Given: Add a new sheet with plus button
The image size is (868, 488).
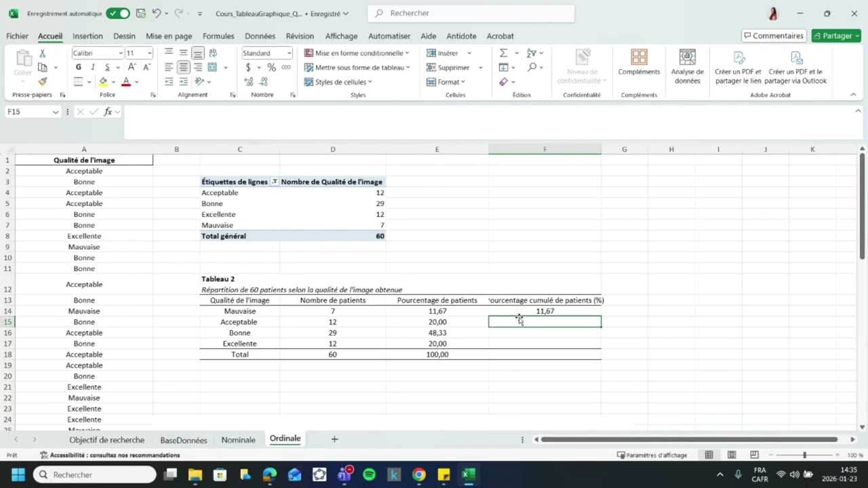Looking at the screenshot, I should tap(334, 439).
